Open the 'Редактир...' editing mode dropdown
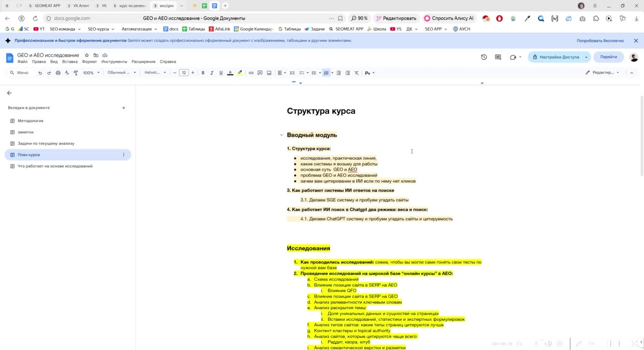Viewport: 644px width, 350px height. [x=602, y=73]
